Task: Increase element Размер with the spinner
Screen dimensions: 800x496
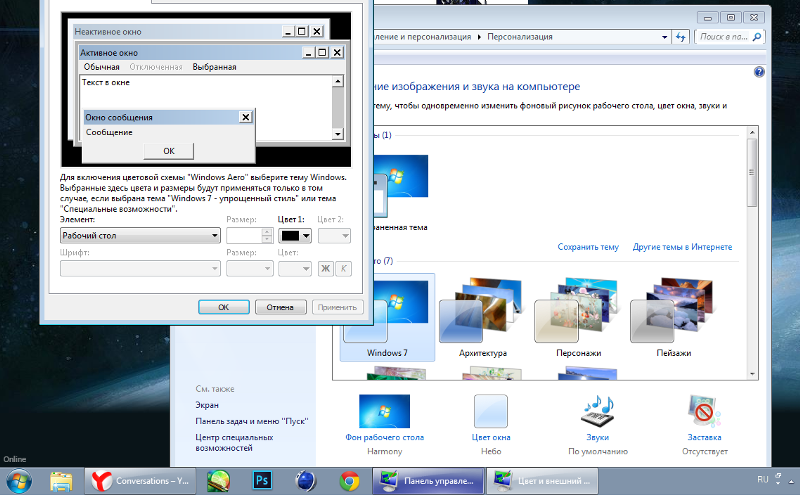Action: 267,232
